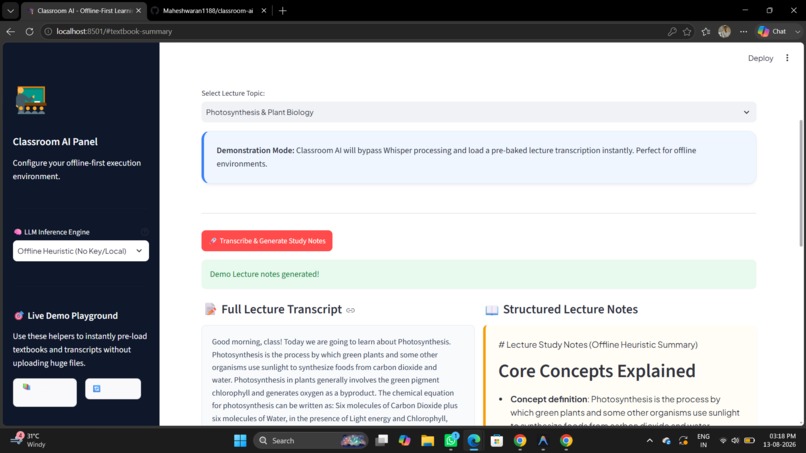Open Wi-Fi network quick settings
This screenshot has width=806, height=453.
(x=723, y=441)
